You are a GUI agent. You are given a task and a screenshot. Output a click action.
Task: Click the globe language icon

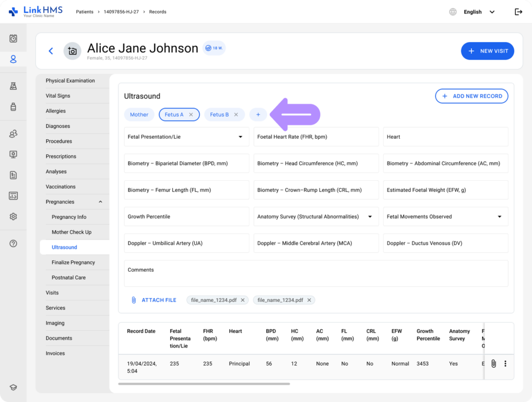453,12
